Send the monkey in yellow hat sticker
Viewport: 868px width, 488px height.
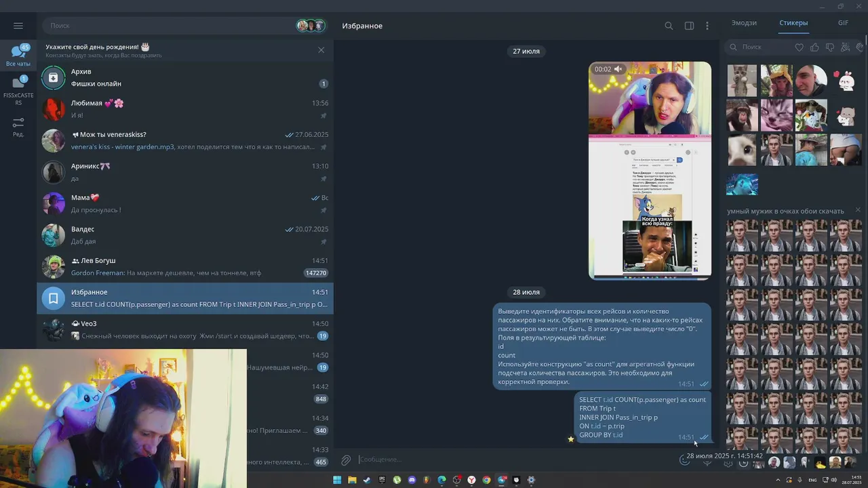776,81
